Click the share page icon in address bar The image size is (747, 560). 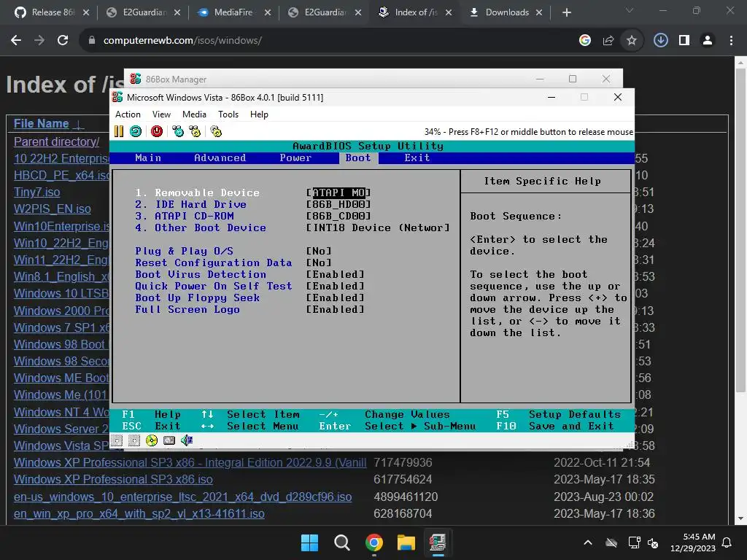608,41
